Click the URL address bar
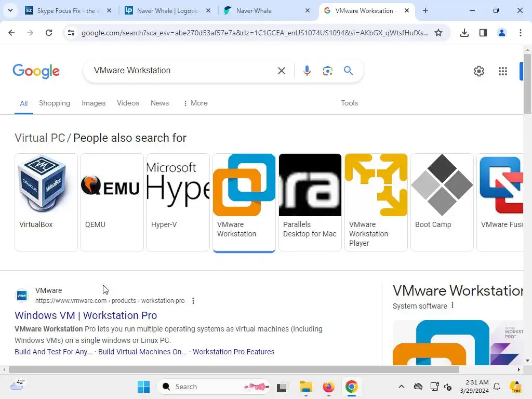Image resolution: width=532 pixels, height=399 pixels. point(255,33)
